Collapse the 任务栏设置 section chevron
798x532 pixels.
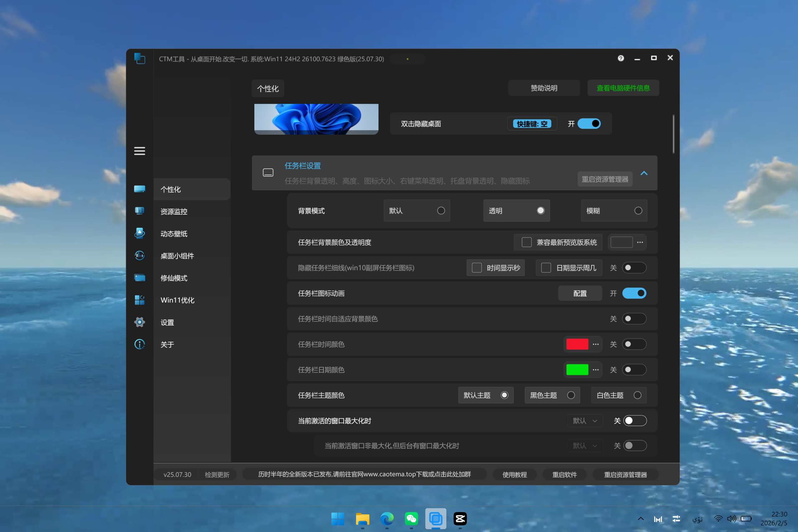point(644,173)
